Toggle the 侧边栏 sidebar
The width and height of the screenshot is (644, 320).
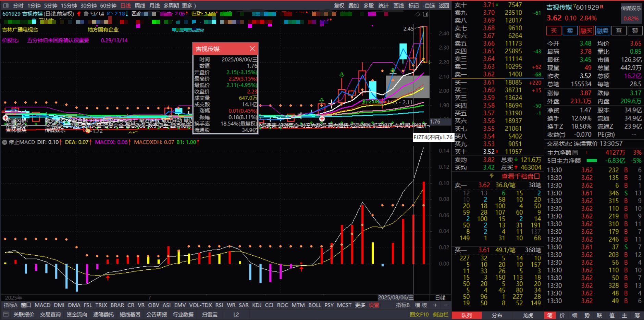[x=440, y=315]
